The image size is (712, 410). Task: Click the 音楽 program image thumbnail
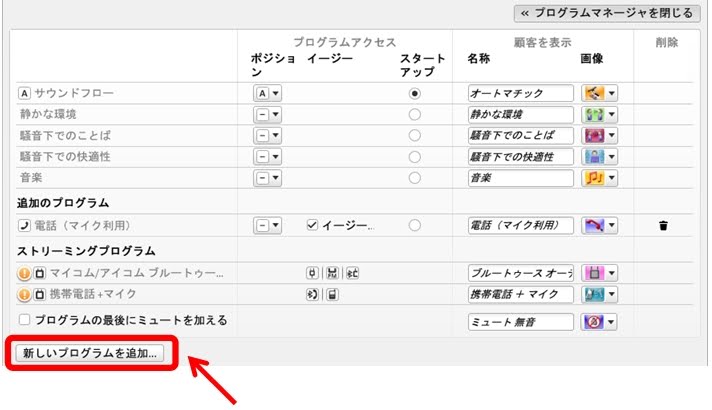click(594, 178)
